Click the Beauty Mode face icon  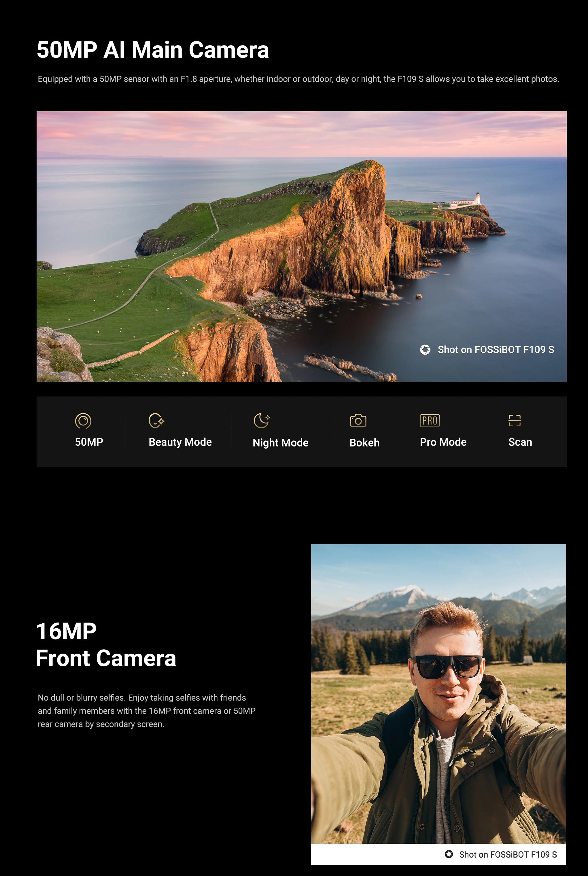(x=156, y=420)
